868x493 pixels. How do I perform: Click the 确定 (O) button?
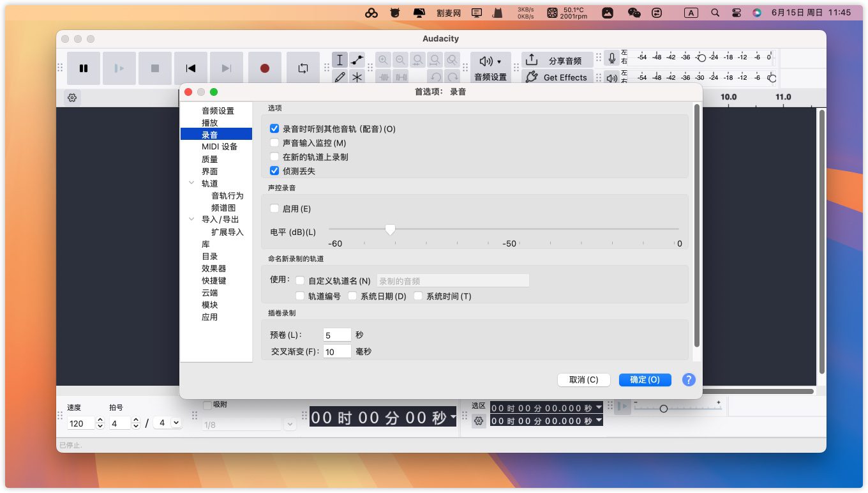coord(645,379)
